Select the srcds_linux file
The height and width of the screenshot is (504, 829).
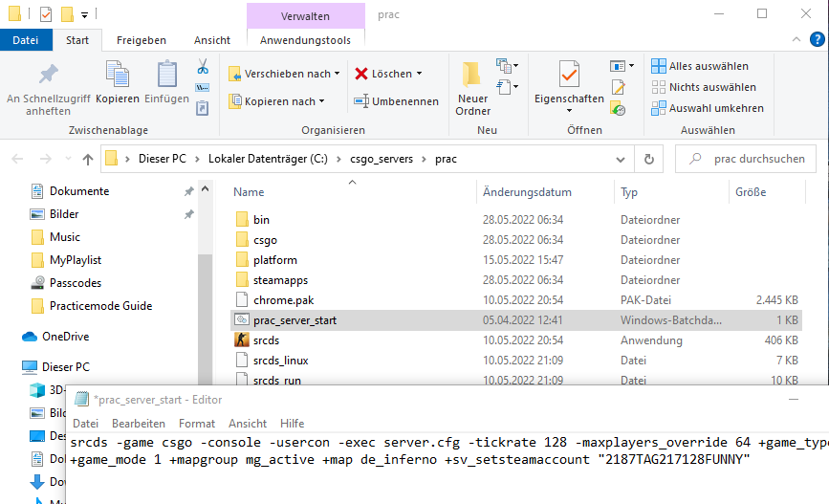516,361
